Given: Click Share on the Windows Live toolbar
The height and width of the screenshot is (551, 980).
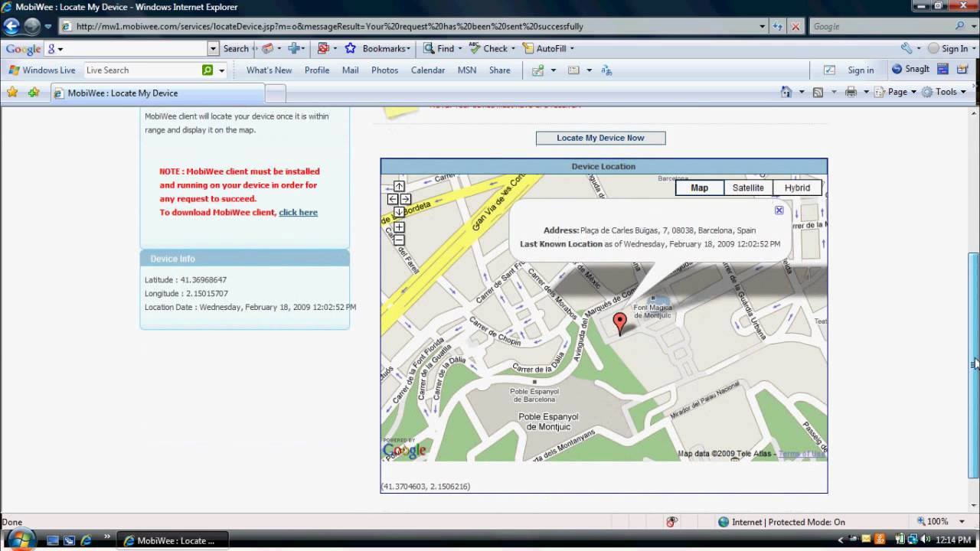Looking at the screenshot, I should (500, 70).
